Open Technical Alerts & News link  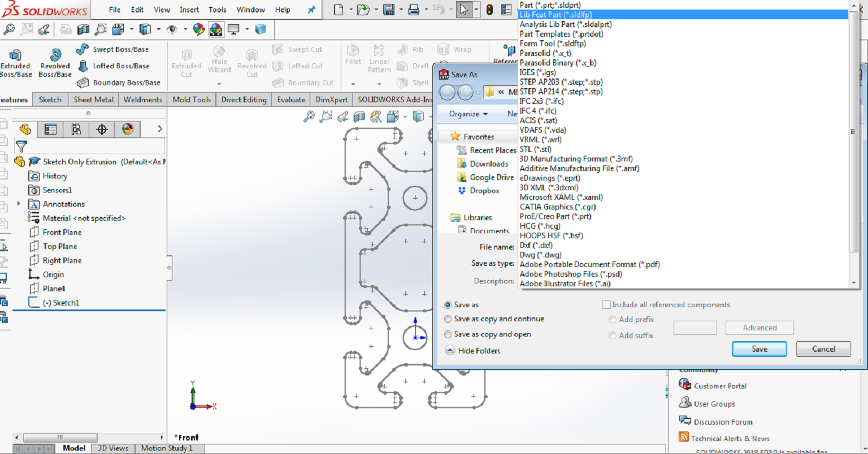[x=730, y=438]
